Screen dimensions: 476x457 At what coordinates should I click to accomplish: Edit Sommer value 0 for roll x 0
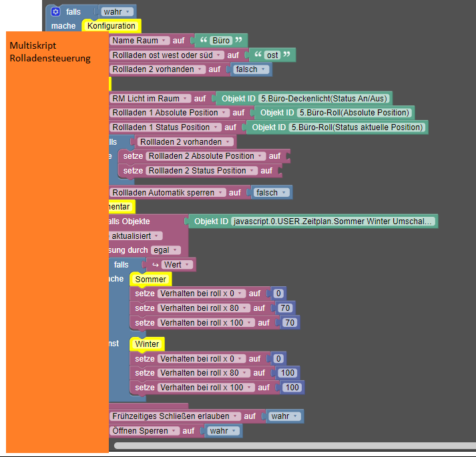pyautogui.click(x=278, y=294)
